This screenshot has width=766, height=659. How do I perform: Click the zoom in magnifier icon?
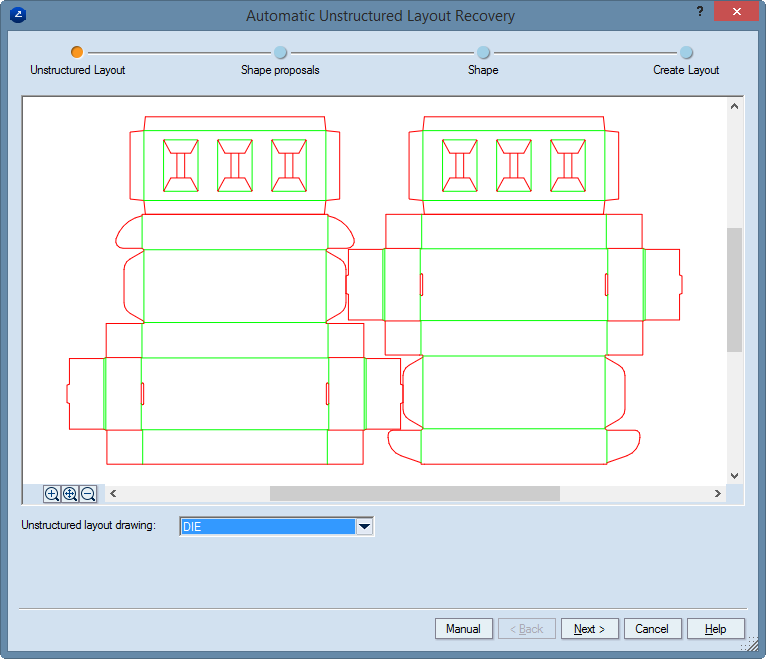coord(52,494)
